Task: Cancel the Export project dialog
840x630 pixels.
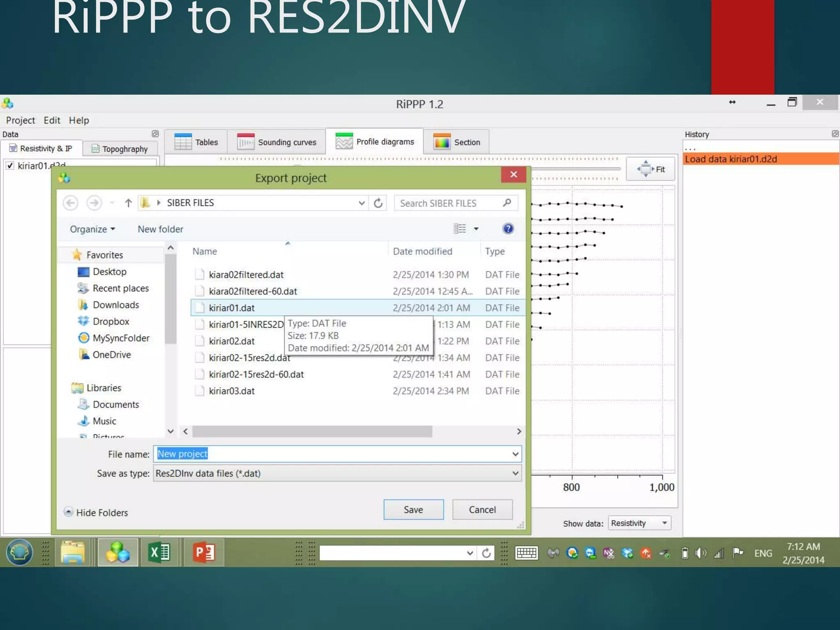Action: 482,509
